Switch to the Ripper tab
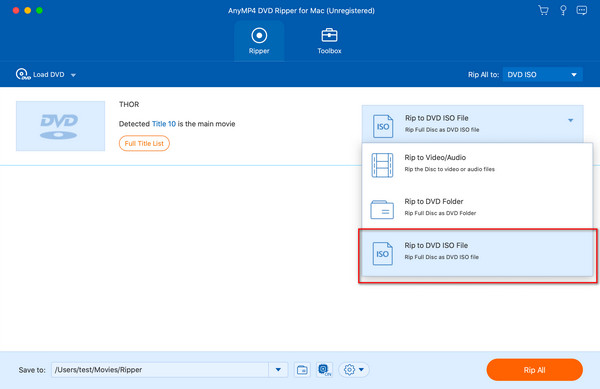Image resolution: width=600 pixels, height=389 pixels. point(259,41)
